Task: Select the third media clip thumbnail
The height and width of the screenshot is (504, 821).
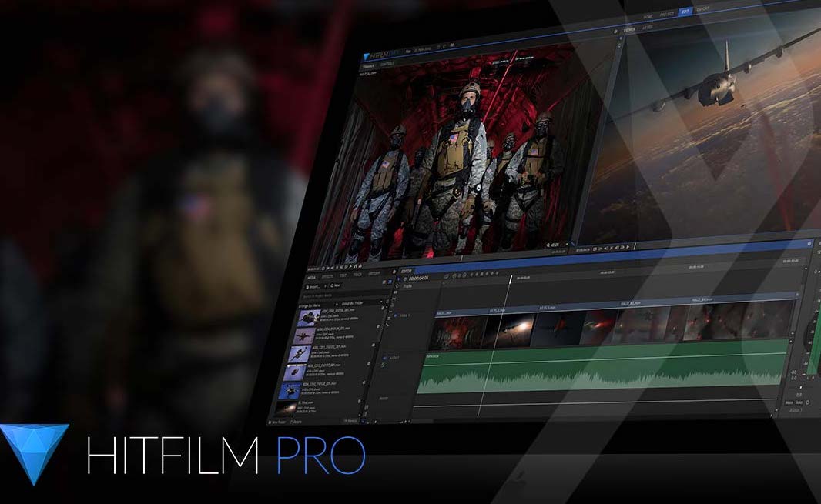Action: click(300, 354)
